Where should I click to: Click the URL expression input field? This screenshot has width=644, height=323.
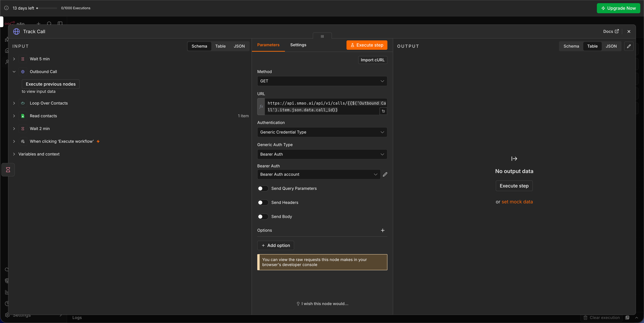(x=323, y=106)
